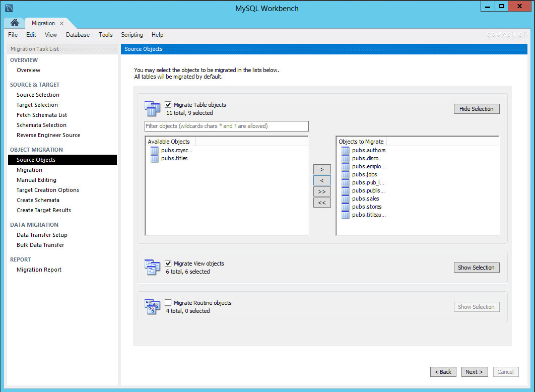Image resolution: width=535 pixels, height=392 pixels.
Task: Click the Hide Selection button
Action: point(476,108)
